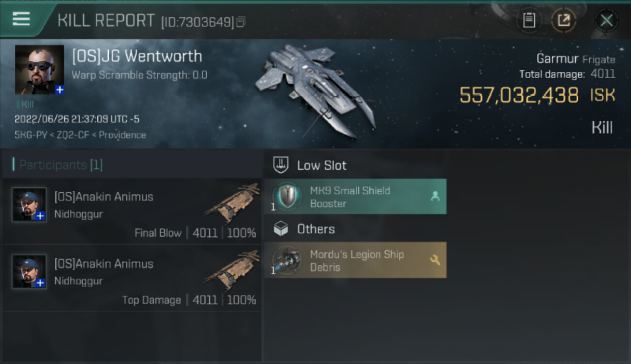The image size is (631, 364).
Task: Click Anakin Animus portrait in Top Damage row
Action: click(x=29, y=271)
